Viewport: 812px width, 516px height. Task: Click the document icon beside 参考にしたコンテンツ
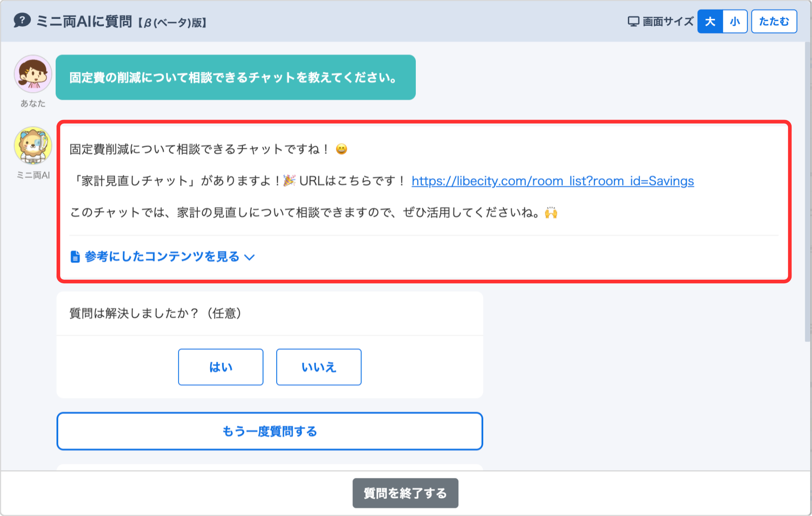coord(75,256)
